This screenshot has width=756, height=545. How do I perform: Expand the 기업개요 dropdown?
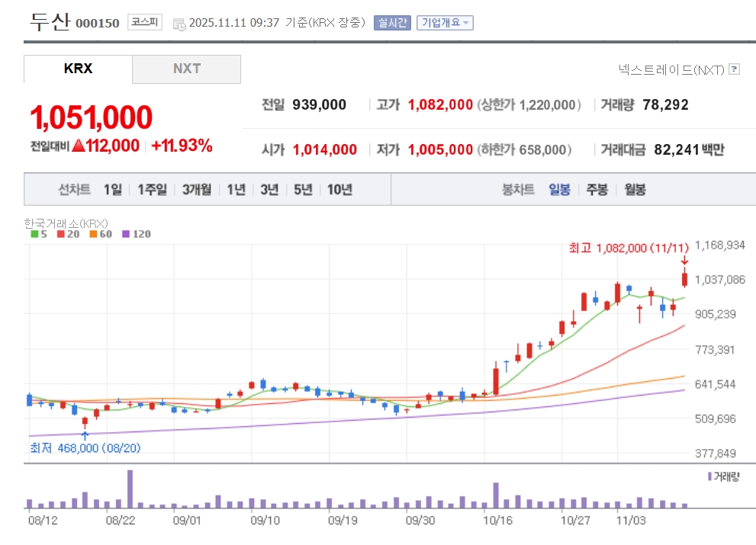[446, 23]
